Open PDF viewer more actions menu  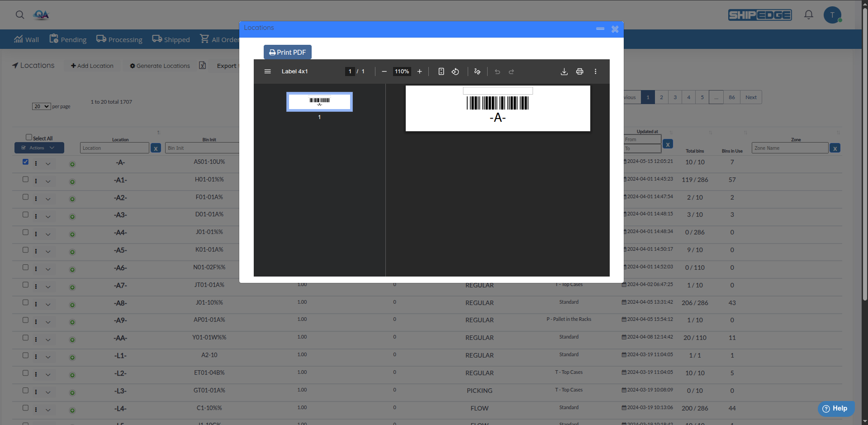pyautogui.click(x=595, y=72)
